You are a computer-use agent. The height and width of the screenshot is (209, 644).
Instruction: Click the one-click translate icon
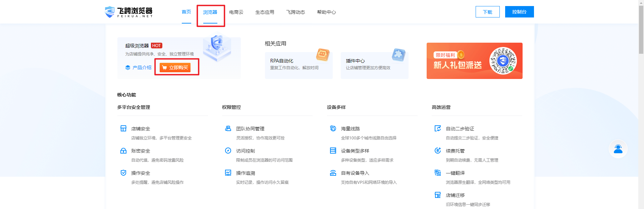pos(438,173)
